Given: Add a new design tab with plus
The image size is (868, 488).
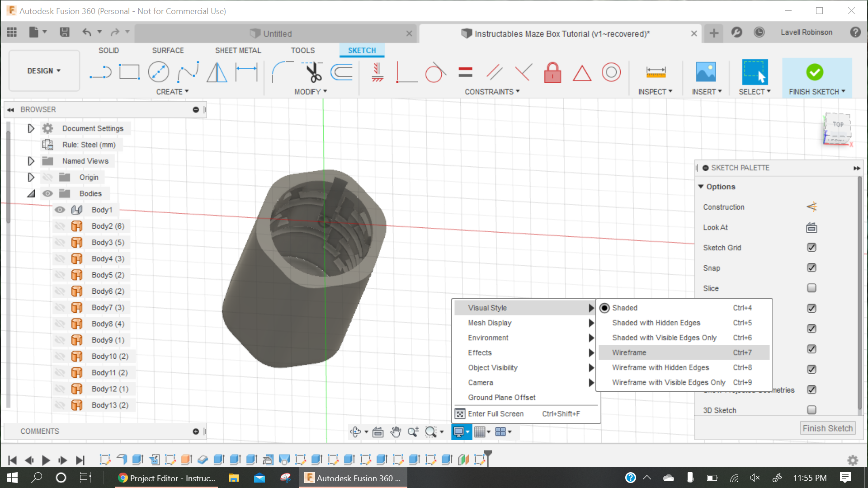Looking at the screenshot, I should (714, 33).
